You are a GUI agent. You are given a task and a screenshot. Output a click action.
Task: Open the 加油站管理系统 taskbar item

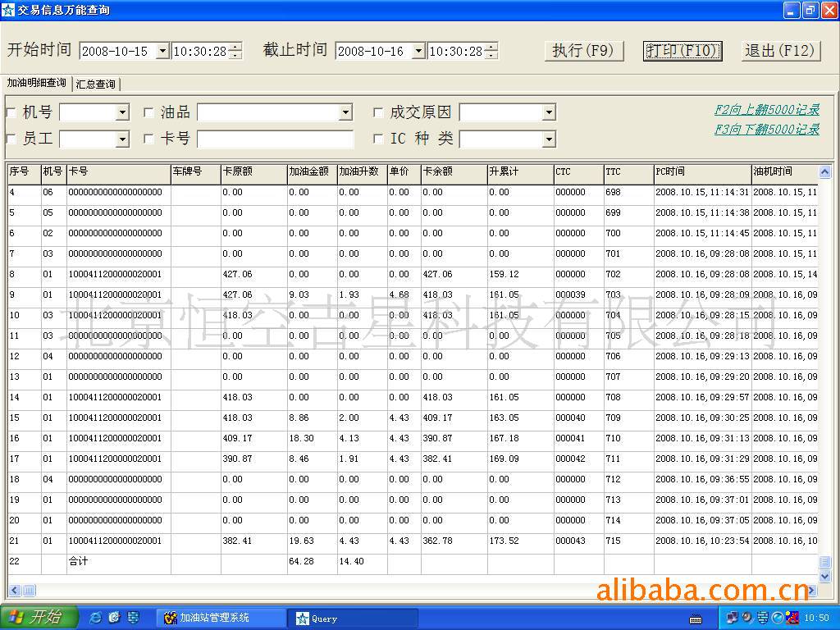coord(214,618)
